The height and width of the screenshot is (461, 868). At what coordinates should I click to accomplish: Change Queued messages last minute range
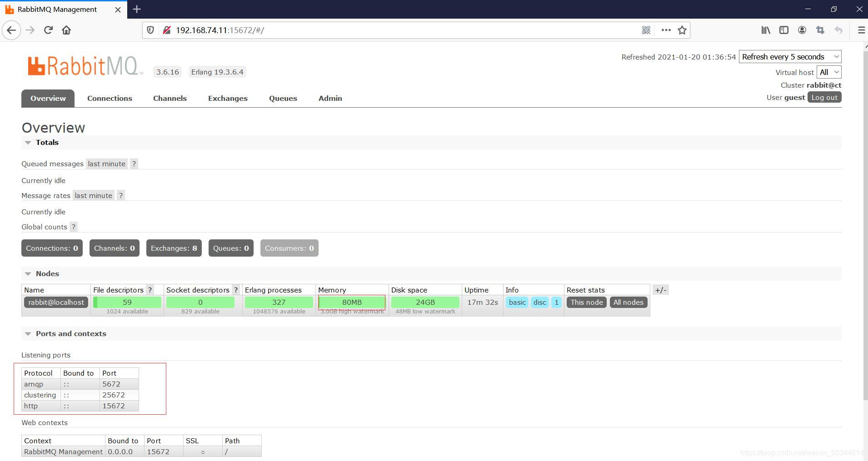(x=107, y=164)
